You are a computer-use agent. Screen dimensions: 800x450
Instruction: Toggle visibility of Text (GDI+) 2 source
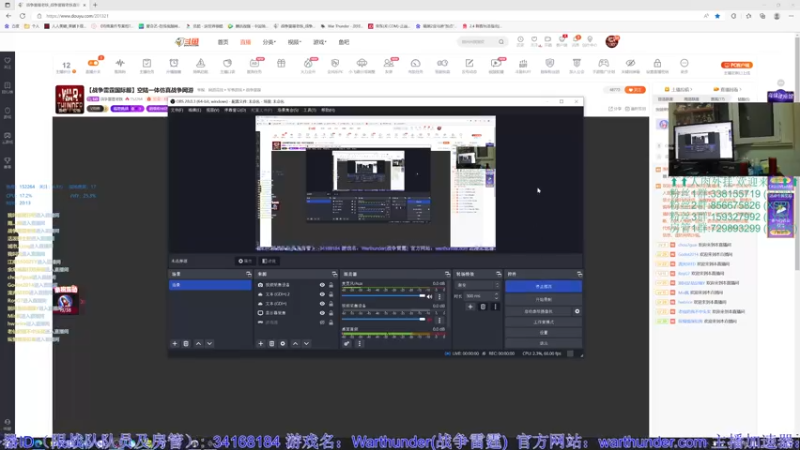[x=322, y=294]
